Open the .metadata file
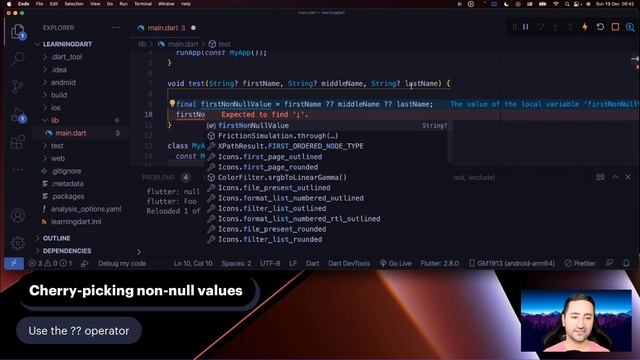This screenshot has height=360, width=640. click(x=68, y=184)
